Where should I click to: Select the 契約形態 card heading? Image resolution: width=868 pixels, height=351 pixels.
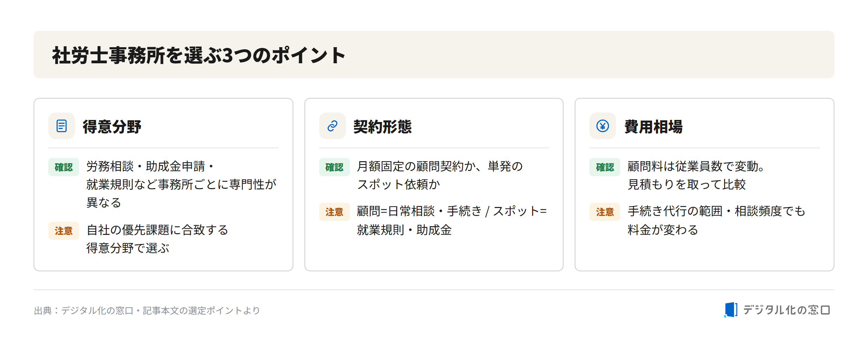[x=383, y=127]
